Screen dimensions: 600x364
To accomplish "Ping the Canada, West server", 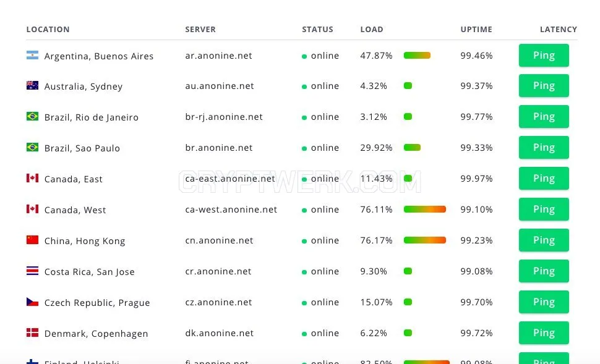I will point(544,210).
